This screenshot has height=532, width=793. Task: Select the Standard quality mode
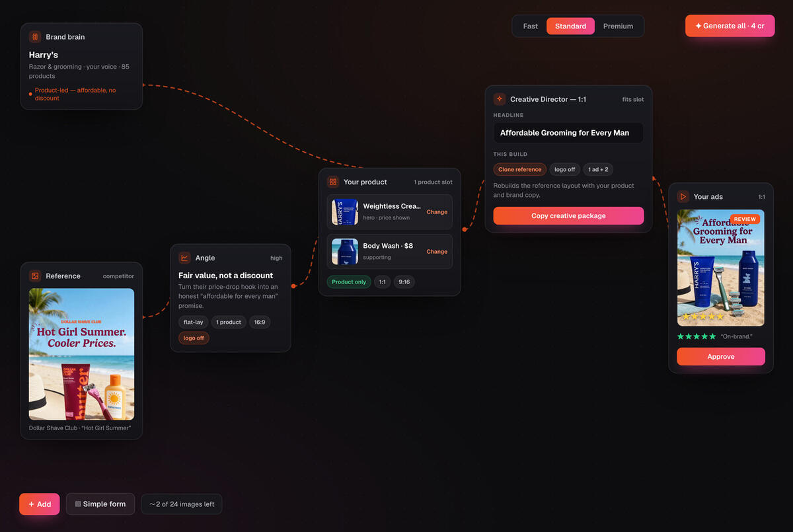pyautogui.click(x=570, y=26)
